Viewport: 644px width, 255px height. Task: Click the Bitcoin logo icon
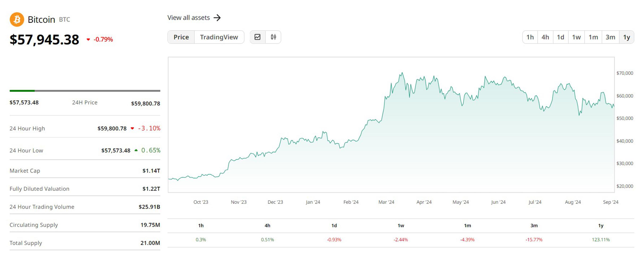point(17,20)
